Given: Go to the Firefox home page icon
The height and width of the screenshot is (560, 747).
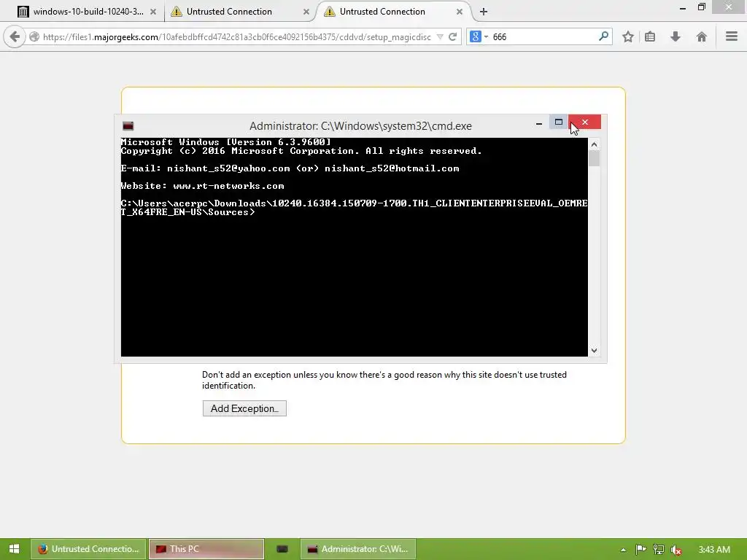Looking at the screenshot, I should pyautogui.click(x=701, y=36).
